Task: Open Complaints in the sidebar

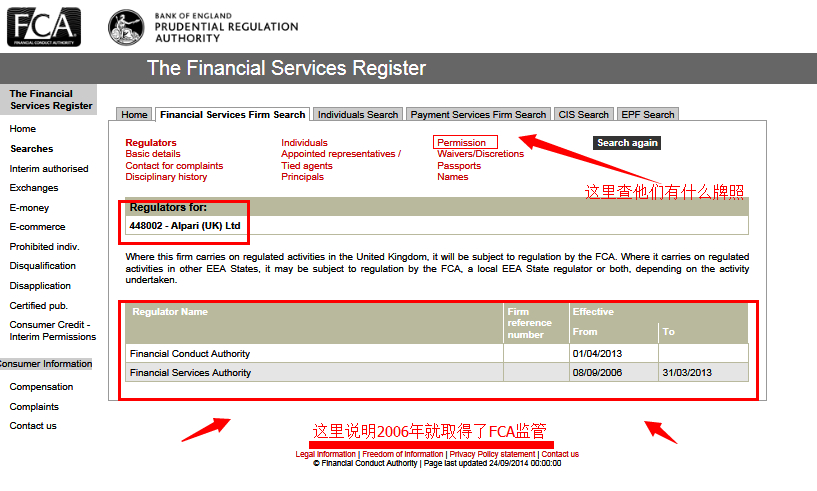Action: 34,407
